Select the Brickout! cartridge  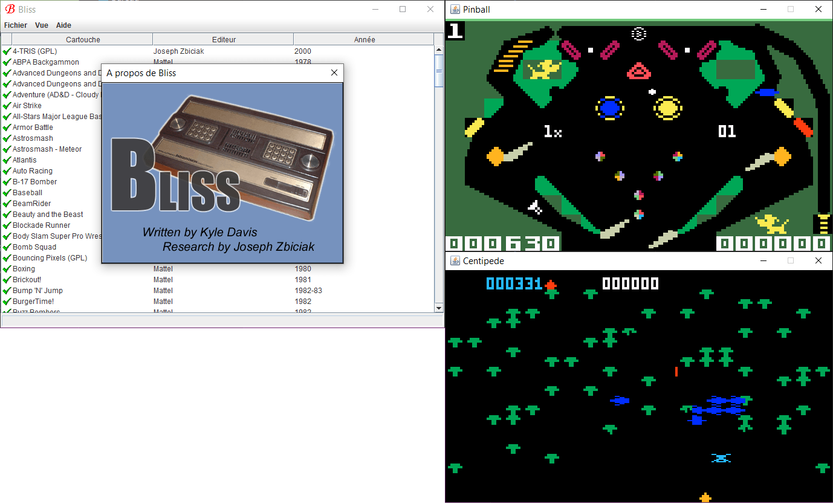click(x=27, y=280)
